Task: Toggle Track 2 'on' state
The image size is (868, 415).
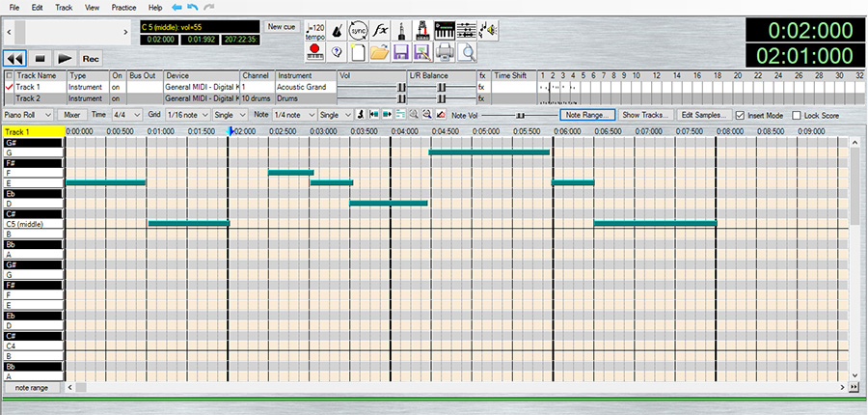Action: point(118,98)
